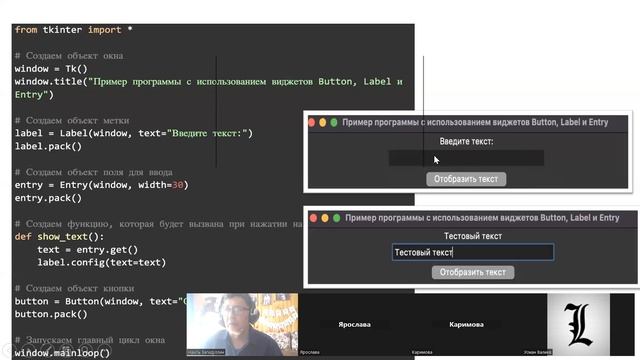This screenshot has width=640, height=360.
Task: Click comment '# Создаем объект поля для ввода'
Action: pyautogui.click(x=93, y=172)
